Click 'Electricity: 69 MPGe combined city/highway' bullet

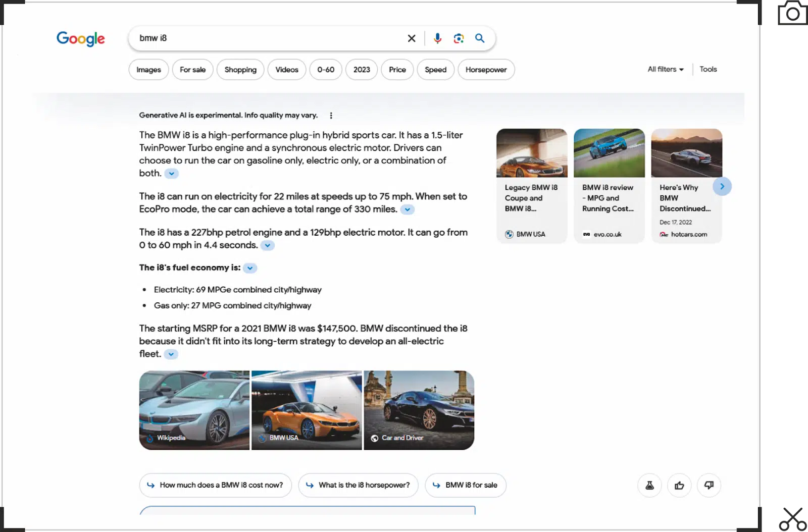[237, 290]
